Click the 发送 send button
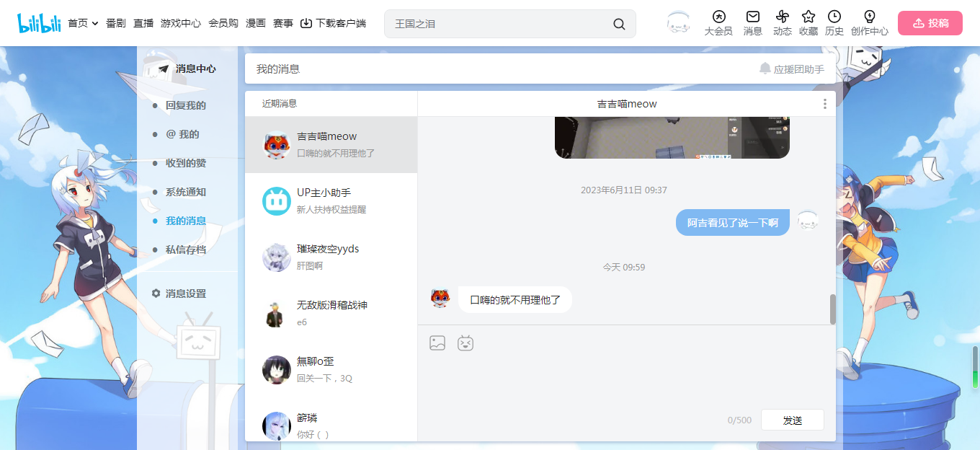Viewport: 980px width, 450px height. point(793,420)
